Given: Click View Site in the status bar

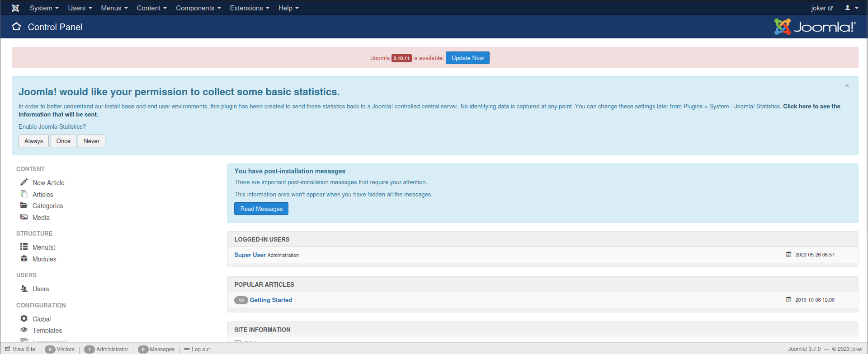Looking at the screenshot, I should coord(24,349).
